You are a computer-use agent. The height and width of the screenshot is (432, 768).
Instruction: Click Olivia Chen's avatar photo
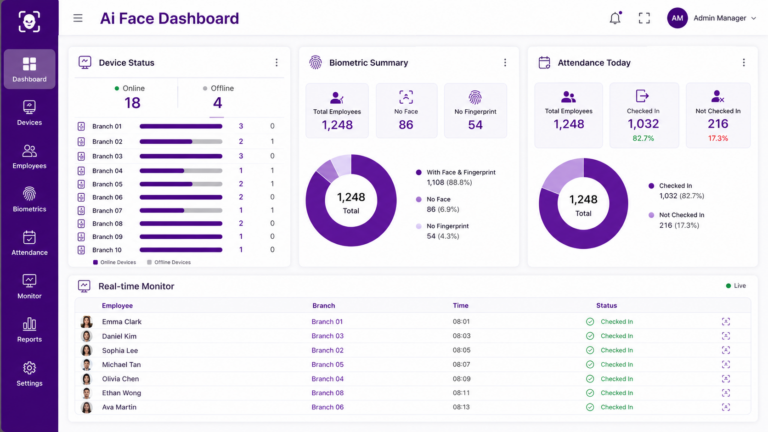(x=87, y=379)
